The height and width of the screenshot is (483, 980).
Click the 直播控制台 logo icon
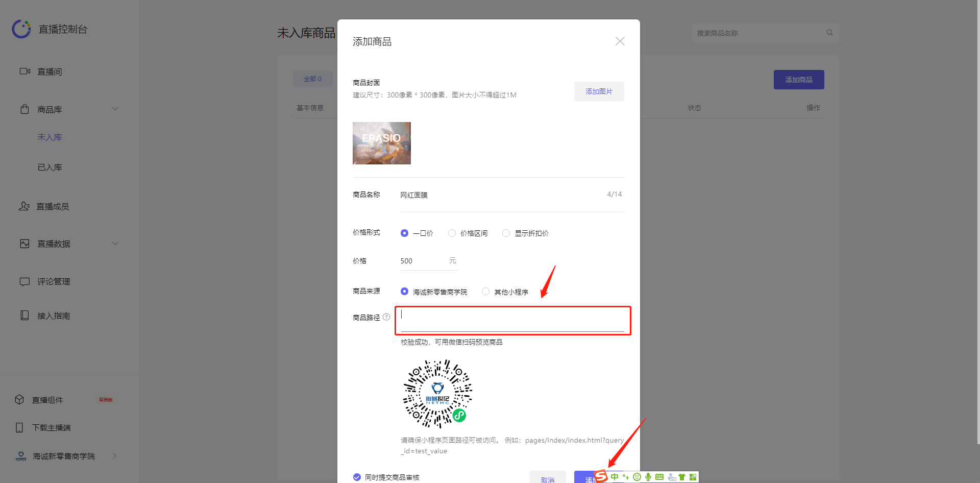point(21,29)
